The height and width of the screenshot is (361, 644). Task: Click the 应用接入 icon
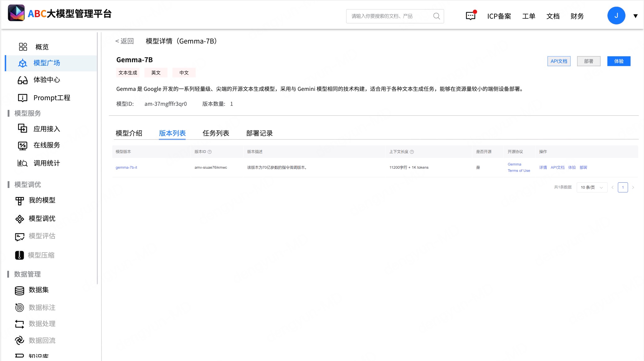click(22, 128)
